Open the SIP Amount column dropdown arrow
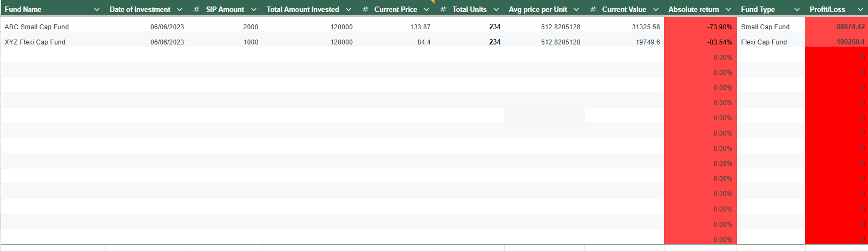 [x=254, y=9]
